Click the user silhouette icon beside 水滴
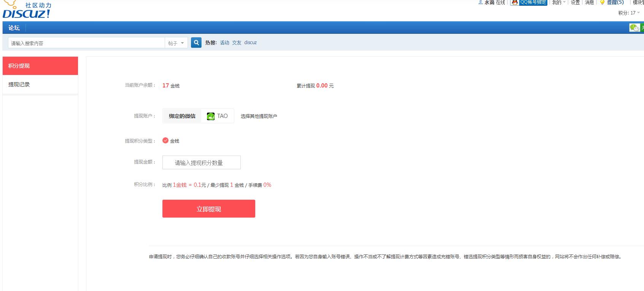 point(480,2)
